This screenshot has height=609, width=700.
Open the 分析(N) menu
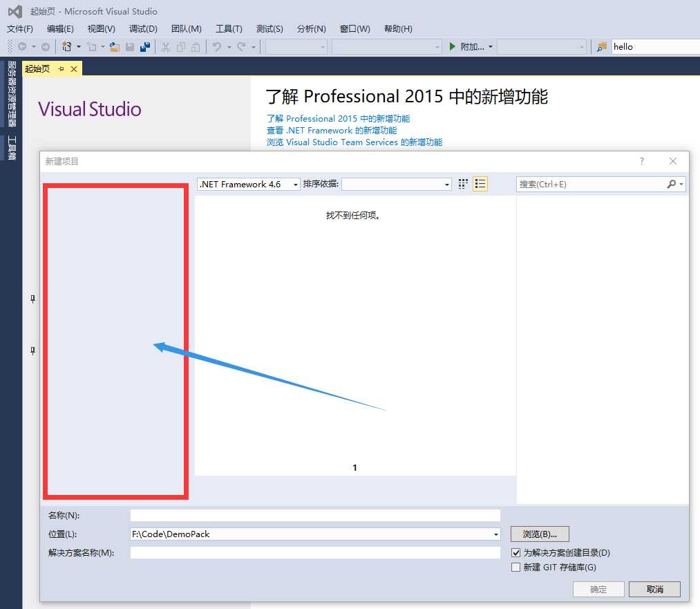pos(311,28)
